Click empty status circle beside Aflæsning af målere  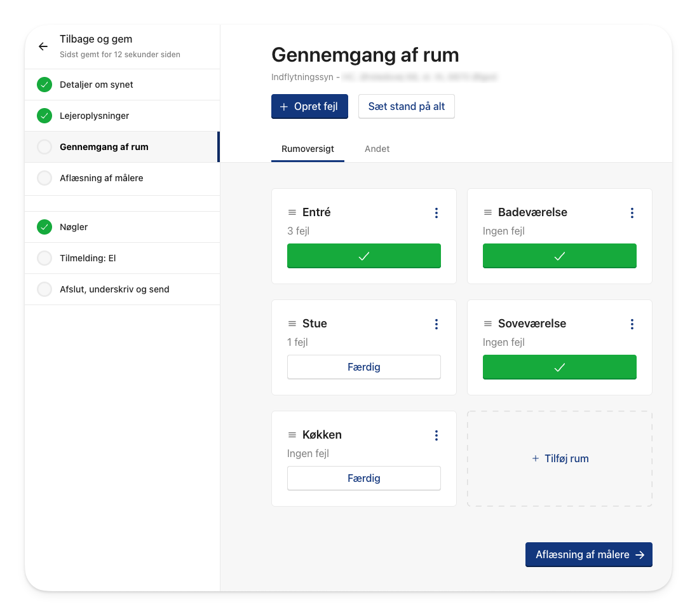click(x=44, y=178)
